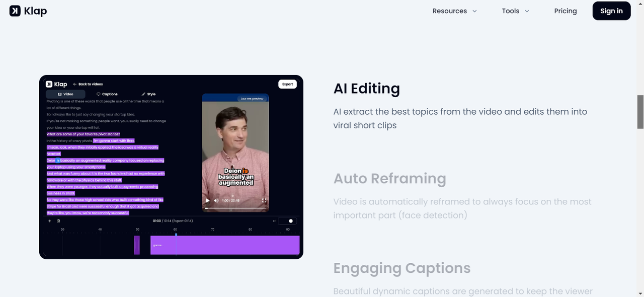Switch to the Video tab in editor
Image resolution: width=644 pixels, height=297 pixels.
[x=65, y=94]
